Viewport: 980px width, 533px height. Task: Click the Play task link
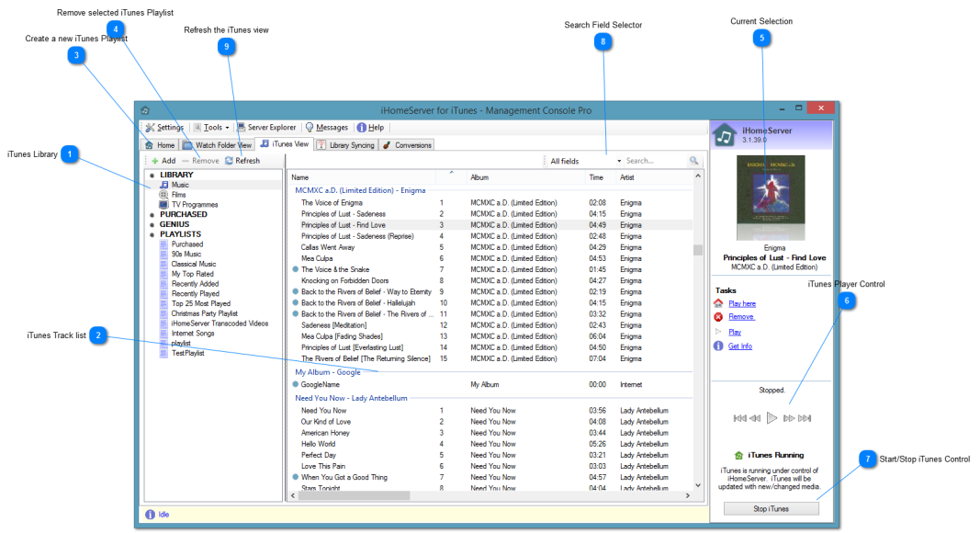[735, 332]
